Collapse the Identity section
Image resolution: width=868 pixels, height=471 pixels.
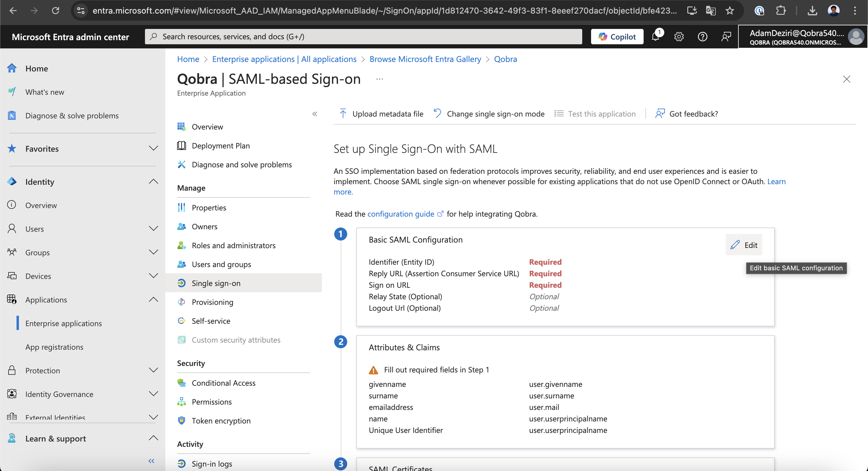pyautogui.click(x=153, y=181)
